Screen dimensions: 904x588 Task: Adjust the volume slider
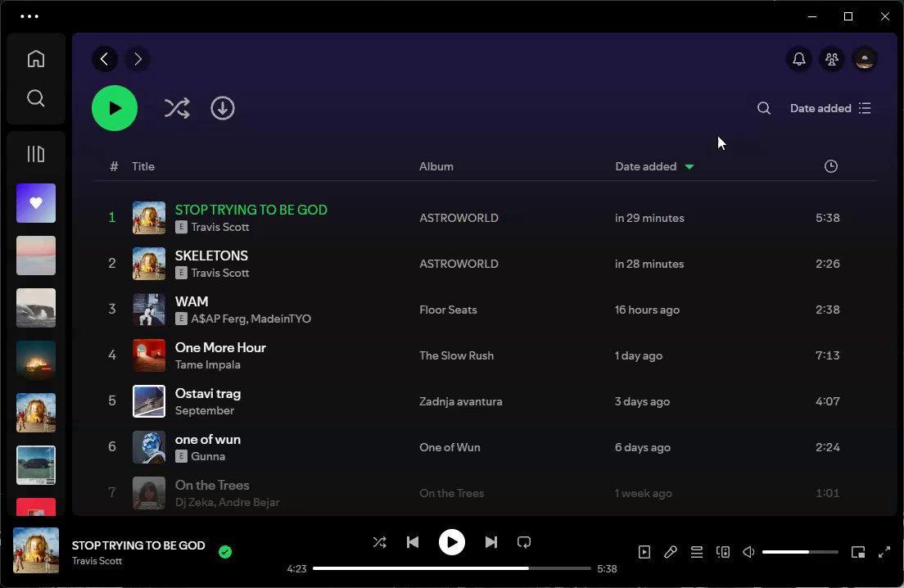(x=800, y=552)
